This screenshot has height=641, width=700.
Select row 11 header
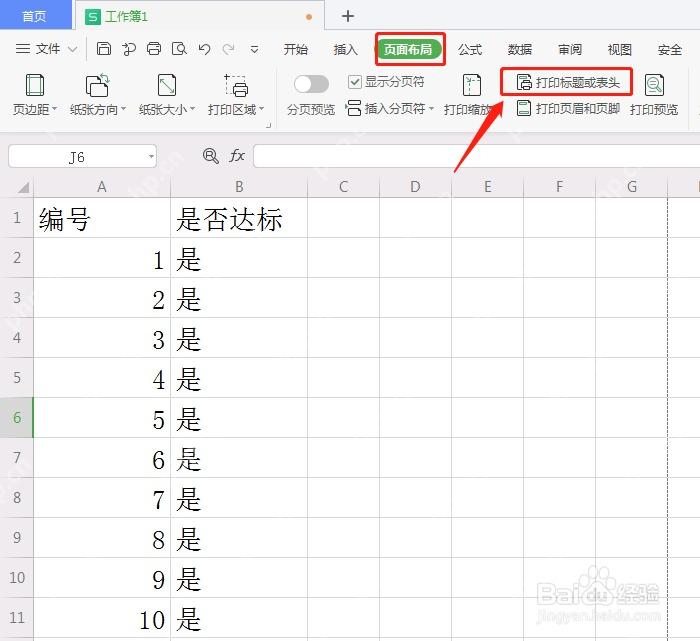coord(17,618)
